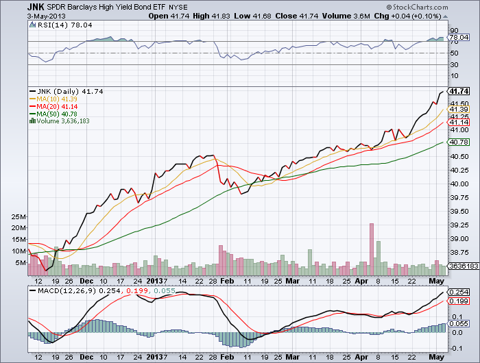480x363 pixels.
Task: Click the 40.78 MA(50) tag on right axis
Action: pyautogui.click(x=459, y=142)
